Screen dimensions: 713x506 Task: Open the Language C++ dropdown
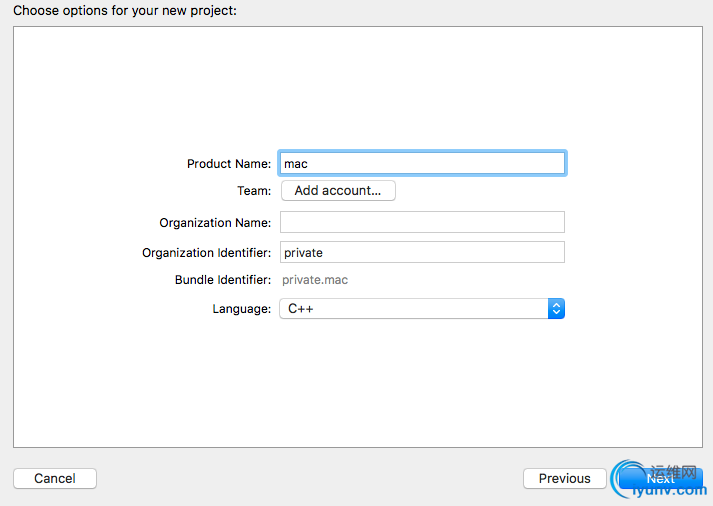(x=422, y=309)
